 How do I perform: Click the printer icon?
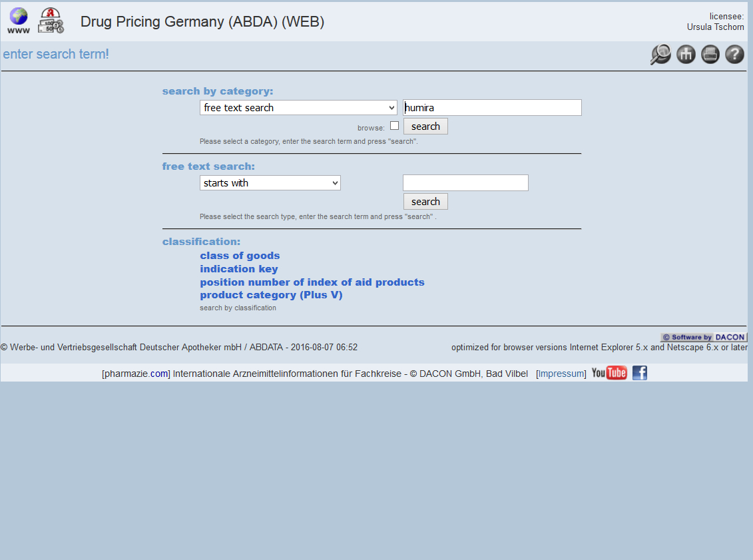pos(710,55)
